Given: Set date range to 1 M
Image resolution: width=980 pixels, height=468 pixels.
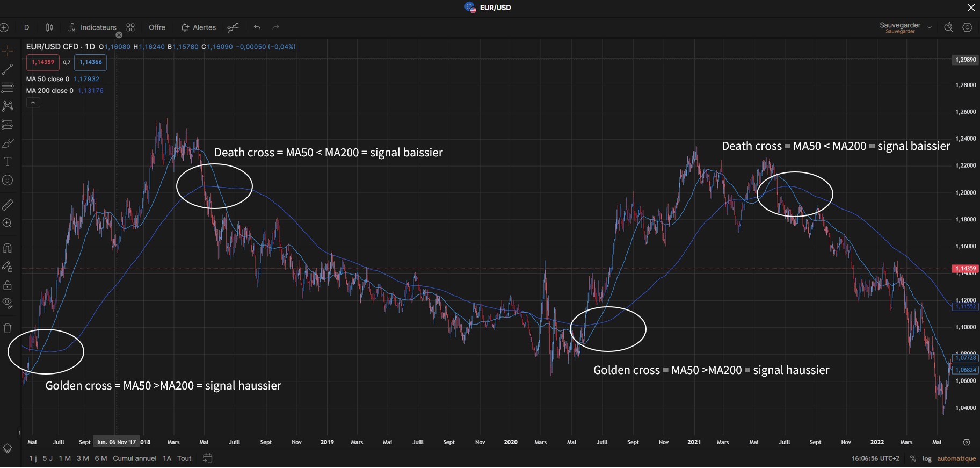Looking at the screenshot, I should click(64, 458).
